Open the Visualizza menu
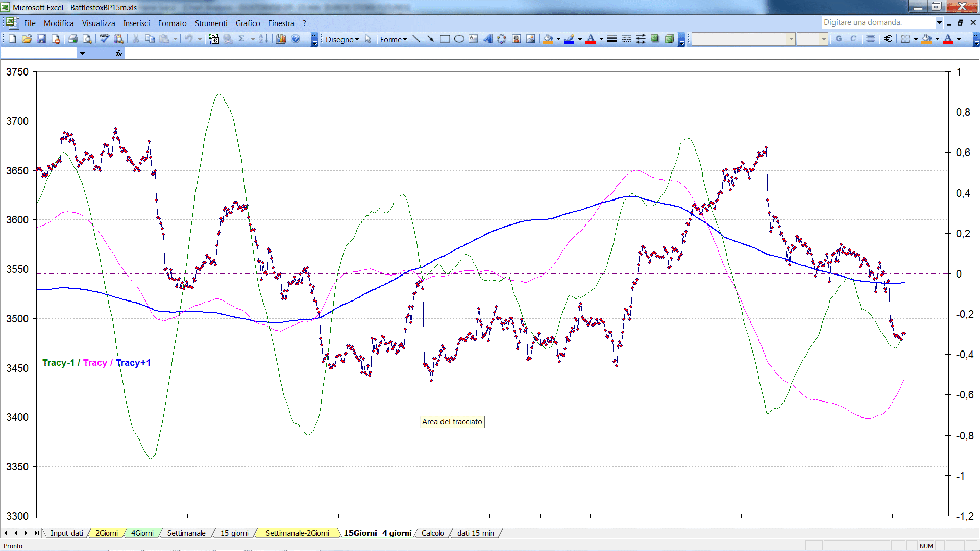 click(99, 23)
